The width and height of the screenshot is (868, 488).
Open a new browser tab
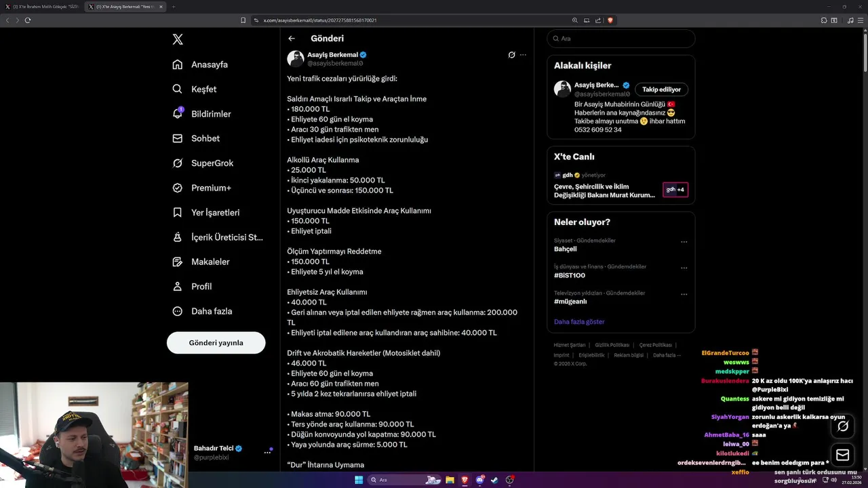pos(174,7)
